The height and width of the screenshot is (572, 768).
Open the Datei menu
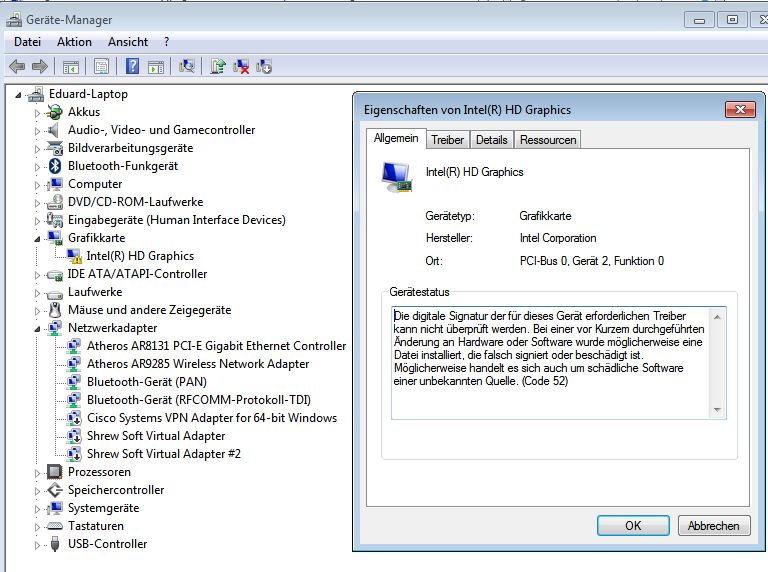click(27, 42)
